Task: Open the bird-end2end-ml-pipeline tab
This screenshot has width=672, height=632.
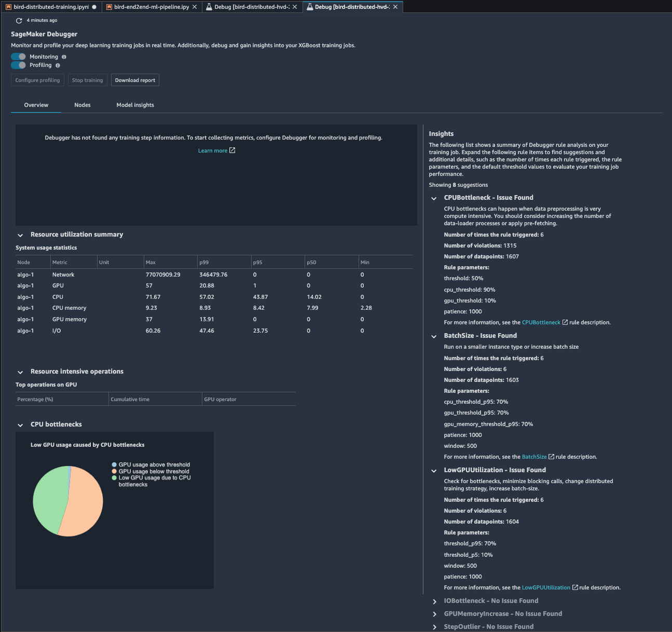Action: click(x=151, y=7)
